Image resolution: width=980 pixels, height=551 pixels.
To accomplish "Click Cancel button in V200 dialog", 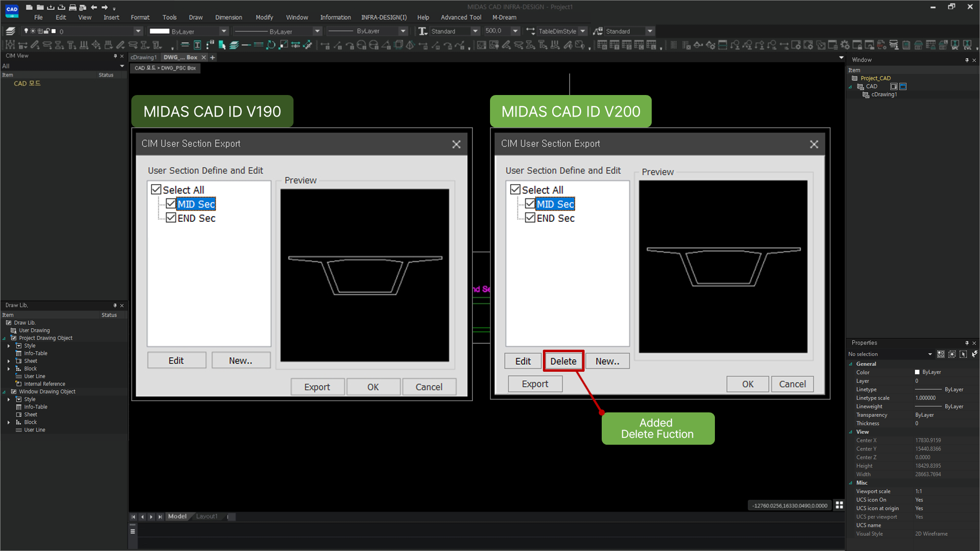I will click(792, 384).
